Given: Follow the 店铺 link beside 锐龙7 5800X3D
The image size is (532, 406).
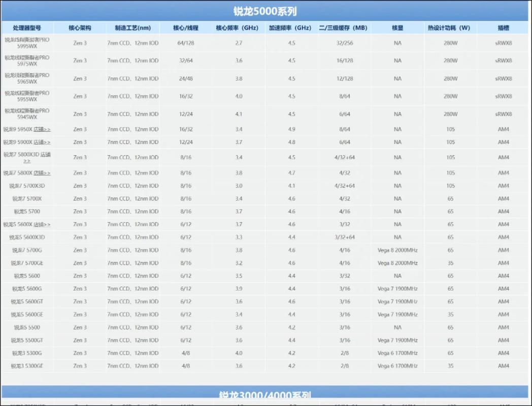Looking at the screenshot, I should 45,154.
